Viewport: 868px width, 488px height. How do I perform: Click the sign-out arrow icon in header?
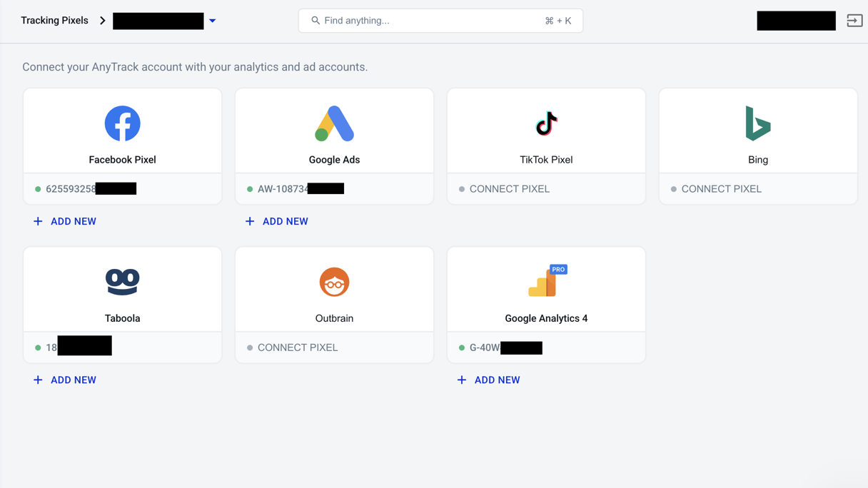coord(854,21)
